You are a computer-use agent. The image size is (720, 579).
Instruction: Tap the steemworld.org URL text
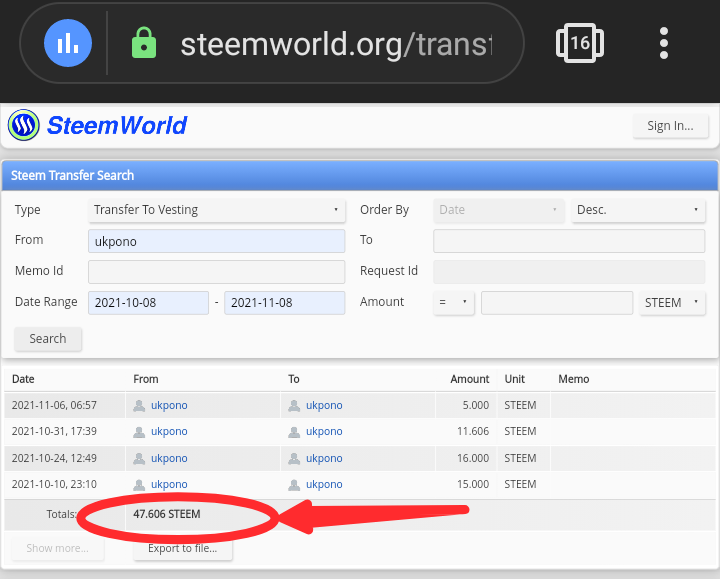pos(336,44)
